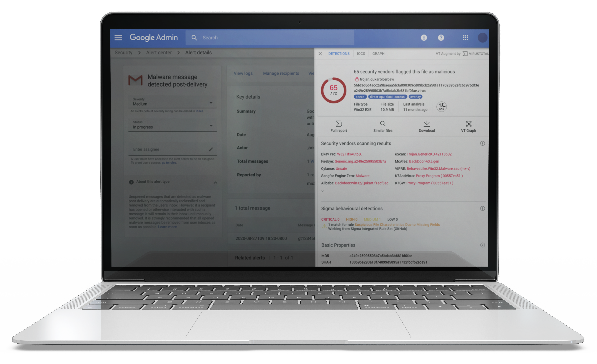Viewport: 597px width, 364px height.
Task: Open View logs
Action: pos(243,73)
